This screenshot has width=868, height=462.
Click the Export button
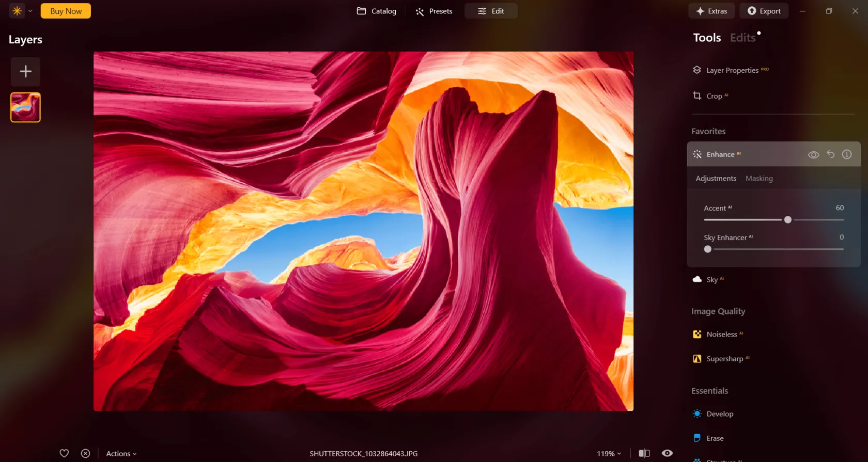pyautogui.click(x=764, y=11)
